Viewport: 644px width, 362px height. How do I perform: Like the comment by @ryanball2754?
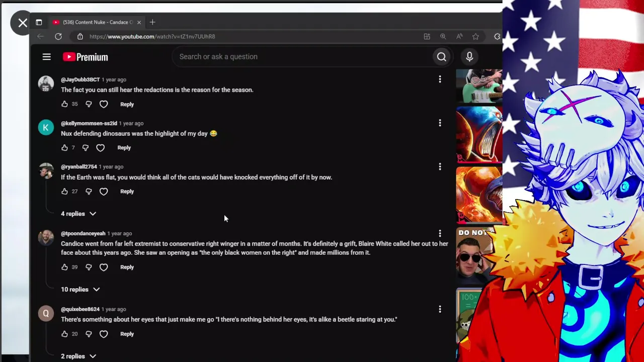pyautogui.click(x=64, y=192)
